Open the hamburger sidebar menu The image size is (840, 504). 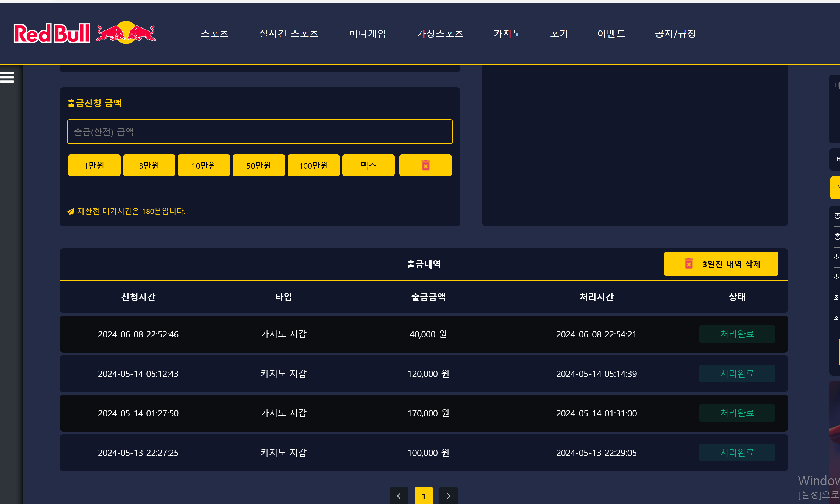tap(7, 77)
